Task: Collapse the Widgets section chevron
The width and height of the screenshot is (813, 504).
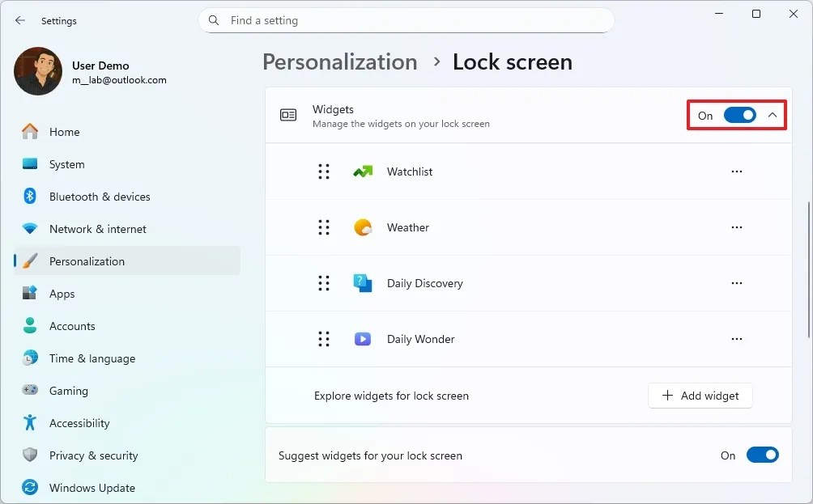Action: pos(772,115)
